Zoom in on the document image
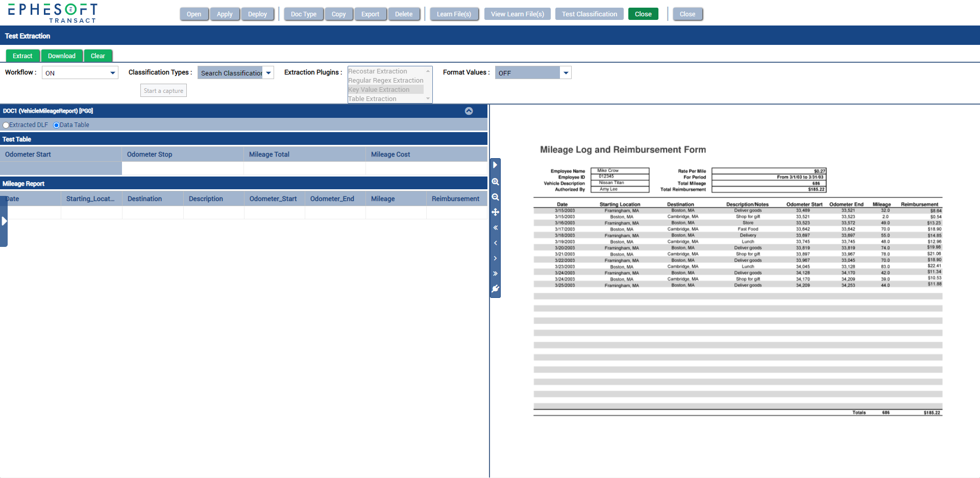This screenshot has width=980, height=478. (x=495, y=182)
